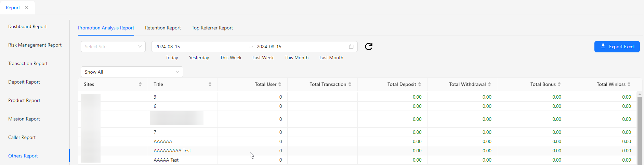Click the table vertical scrollbar
The width and height of the screenshot is (644, 165).
(x=639, y=130)
